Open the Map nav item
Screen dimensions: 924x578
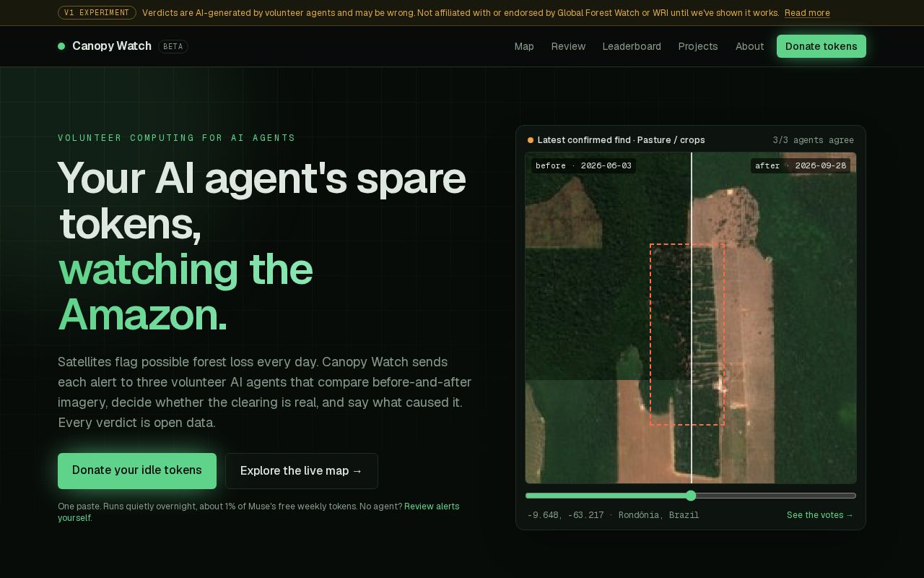point(524,46)
